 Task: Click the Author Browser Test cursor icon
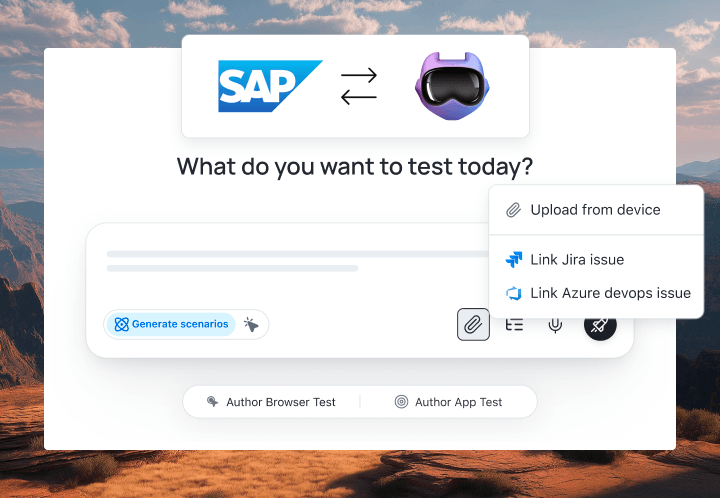[x=213, y=402]
